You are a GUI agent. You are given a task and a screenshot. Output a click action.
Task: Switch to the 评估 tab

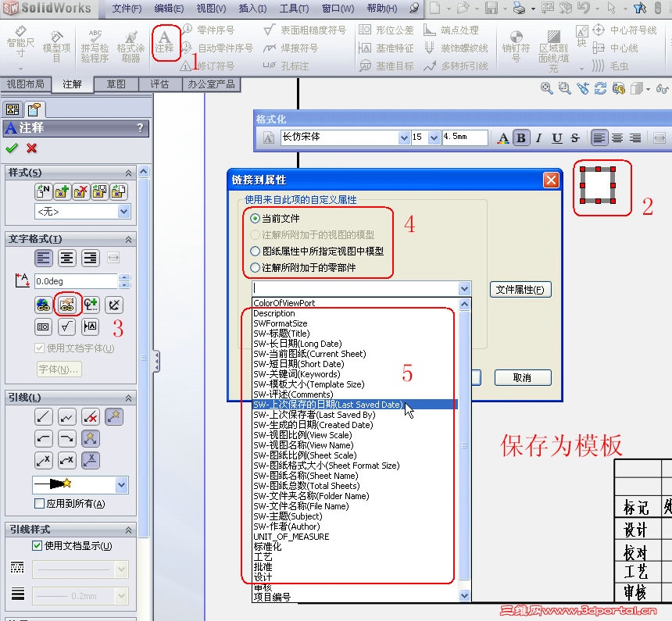point(160,84)
